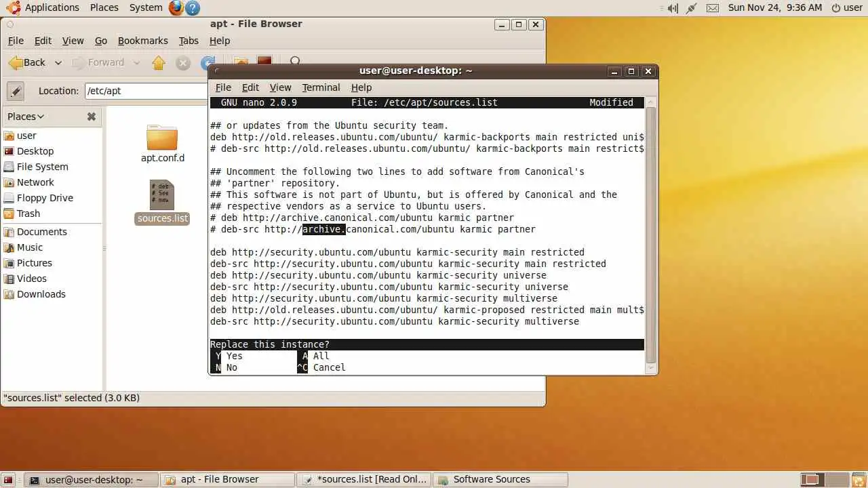Click the 'All' option in nano prompt
868x488 pixels.
(x=321, y=356)
